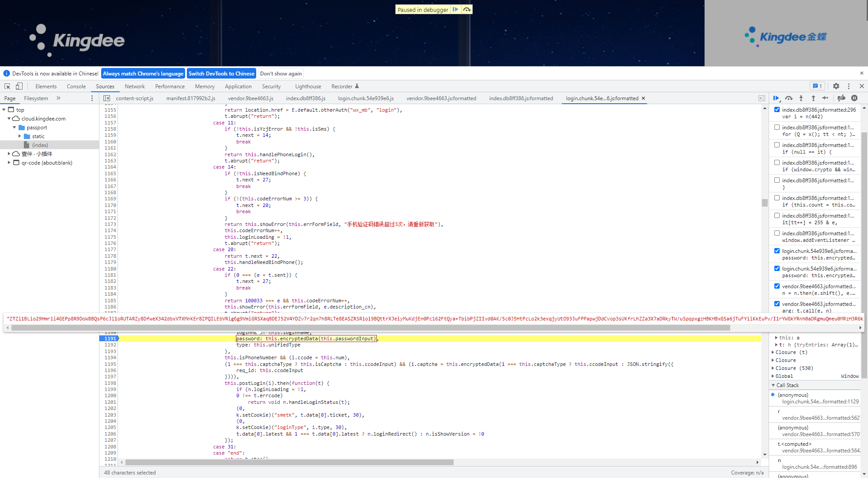Expand the static folder
Screen dimensions: 868x478
coord(19,136)
